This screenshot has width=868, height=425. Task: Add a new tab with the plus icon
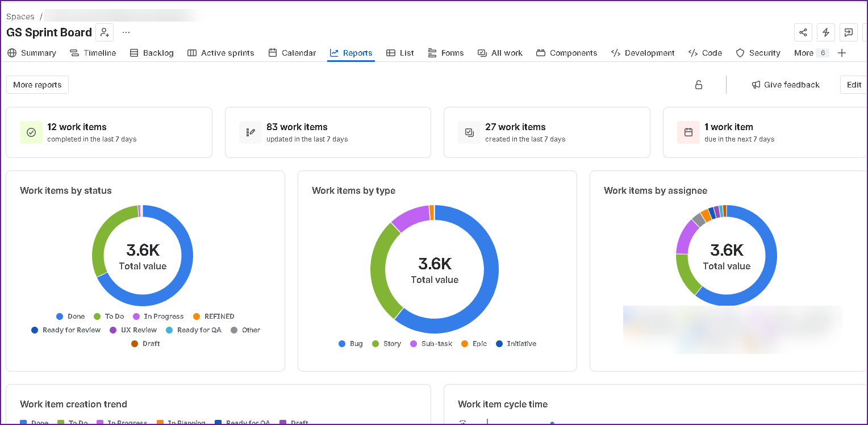click(x=842, y=53)
